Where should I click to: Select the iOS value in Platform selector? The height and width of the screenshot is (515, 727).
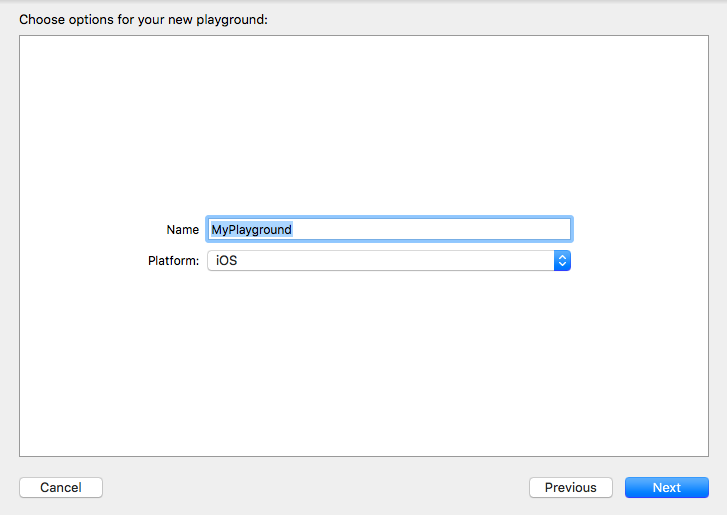coord(226,261)
